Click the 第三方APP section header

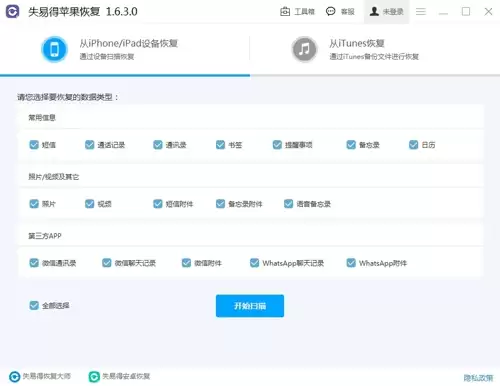[45, 236]
